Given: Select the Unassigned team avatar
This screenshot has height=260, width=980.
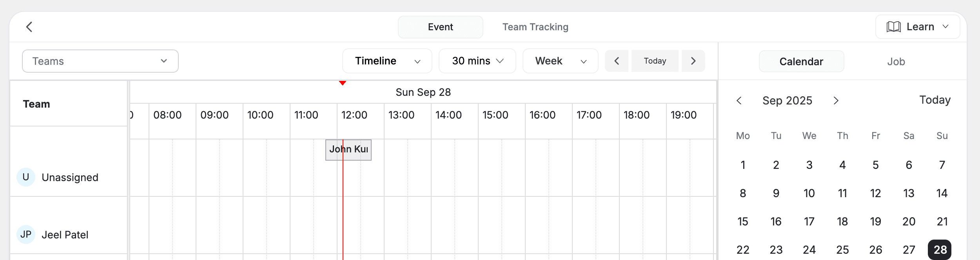Looking at the screenshot, I should pos(26,177).
